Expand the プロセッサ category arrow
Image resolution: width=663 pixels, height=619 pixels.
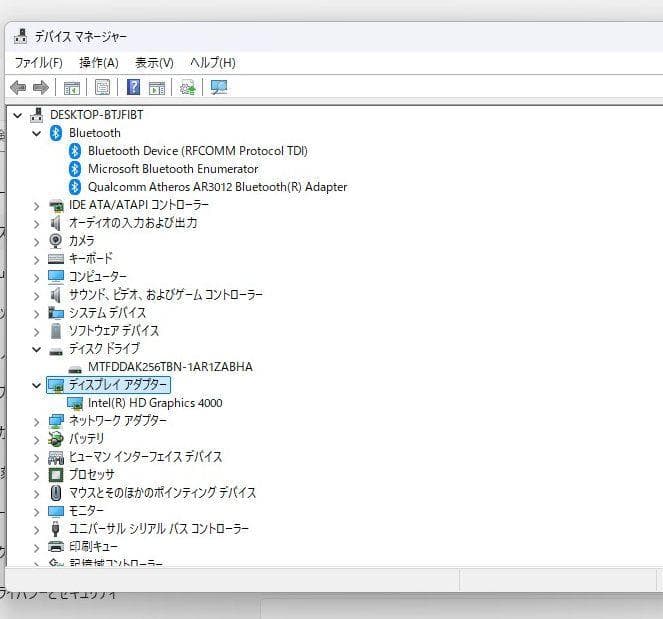tap(37, 476)
